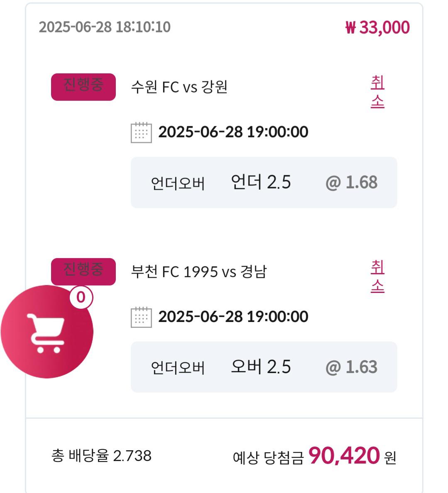This screenshot has width=448, height=493.
Task: Cancel the 수원 FC vs 강원 bet
Action: click(377, 92)
